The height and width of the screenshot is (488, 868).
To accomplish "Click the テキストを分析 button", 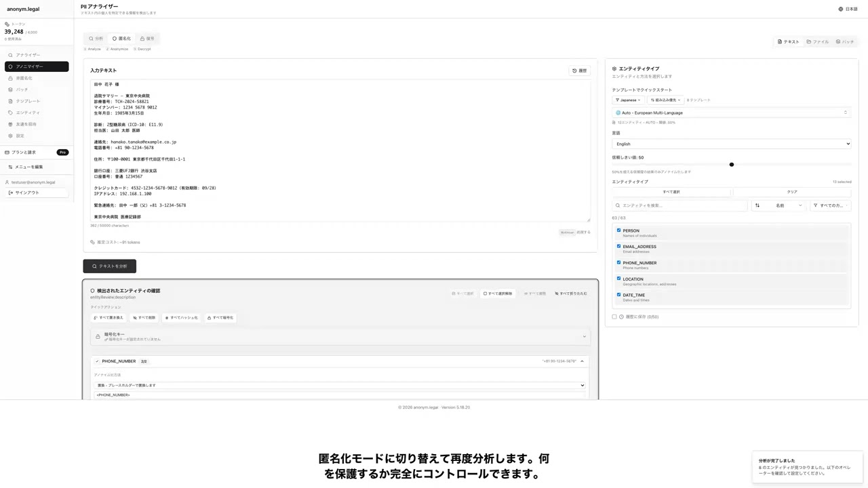I will (x=110, y=266).
